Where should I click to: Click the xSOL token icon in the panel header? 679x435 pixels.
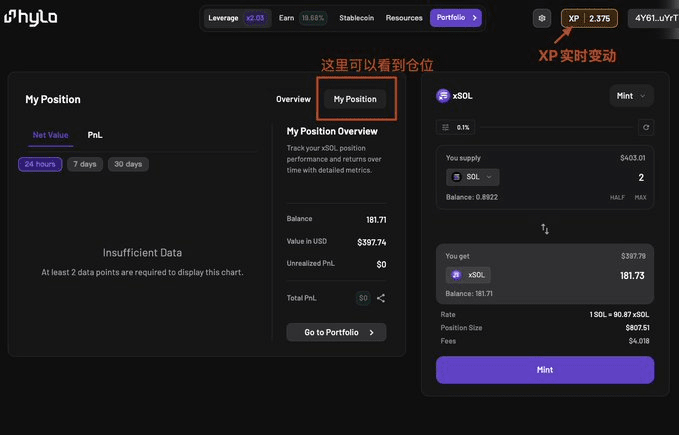[x=443, y=96]
